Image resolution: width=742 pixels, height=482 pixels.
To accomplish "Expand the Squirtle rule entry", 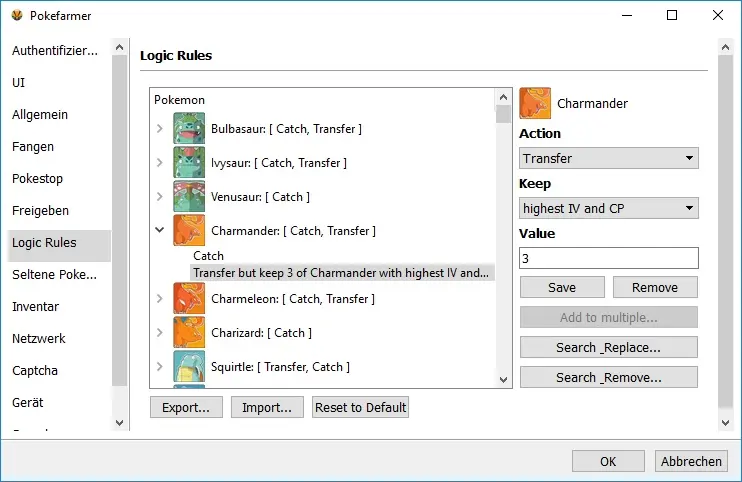I will coord(160,367).
